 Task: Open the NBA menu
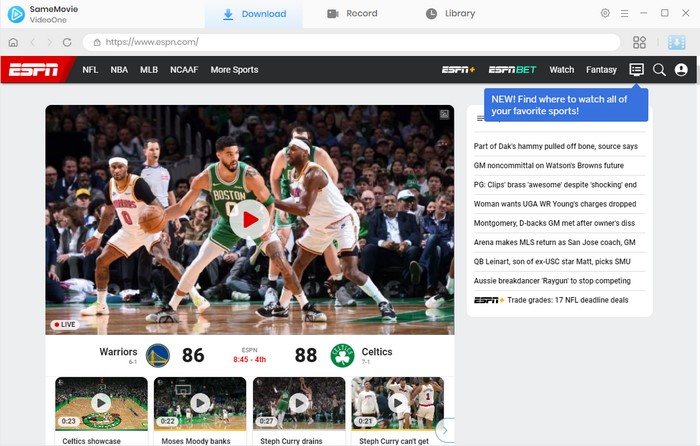(119, 70)
